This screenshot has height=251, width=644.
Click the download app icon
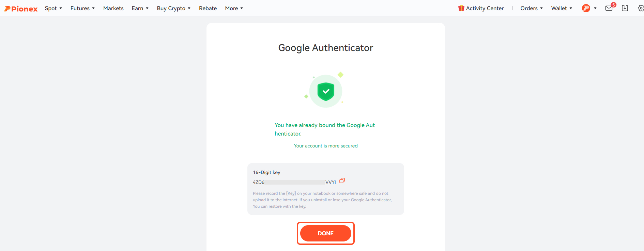[x=625, y=8]
